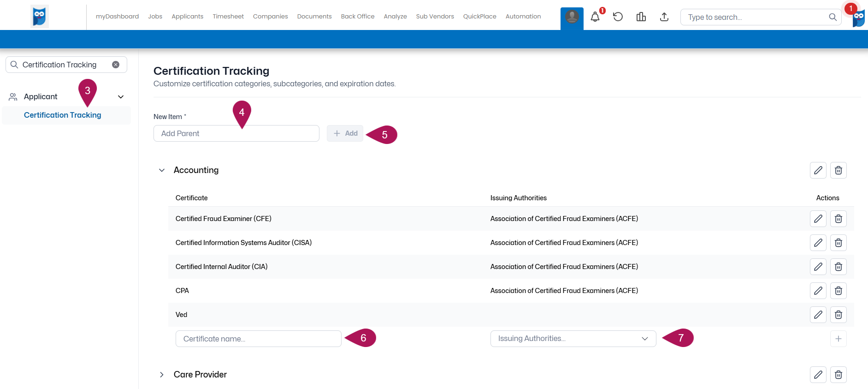Expand the Care Provider category
The width and height of the screenshot is (868, 389).
coord(162,375)
